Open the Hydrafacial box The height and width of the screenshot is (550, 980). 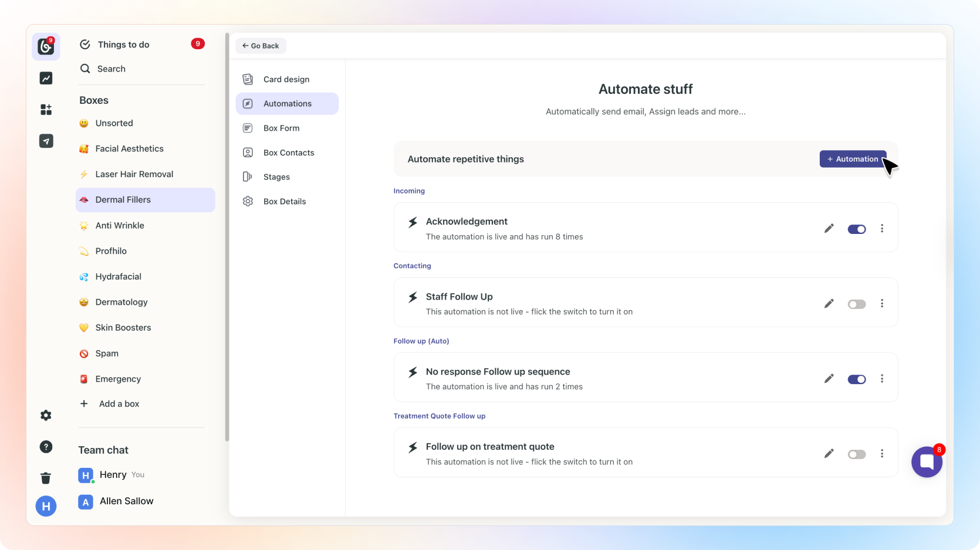point(146,277)
